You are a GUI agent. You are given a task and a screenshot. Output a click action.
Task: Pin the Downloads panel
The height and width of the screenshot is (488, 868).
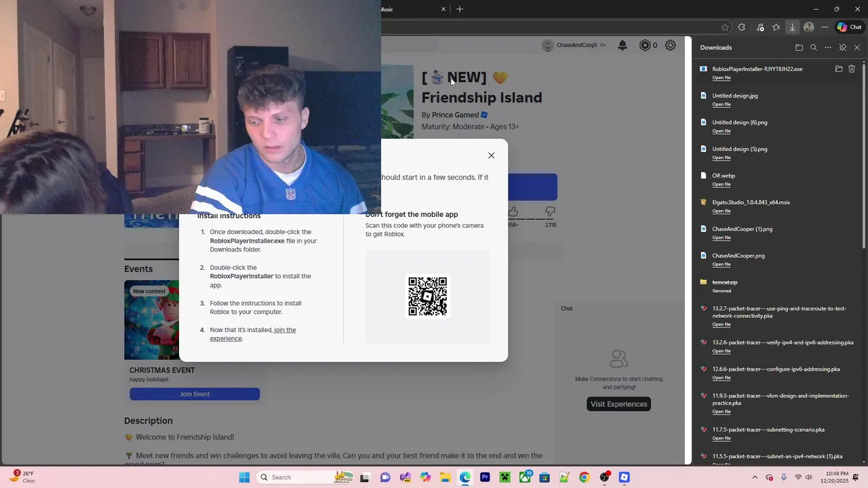pos(843,47)
